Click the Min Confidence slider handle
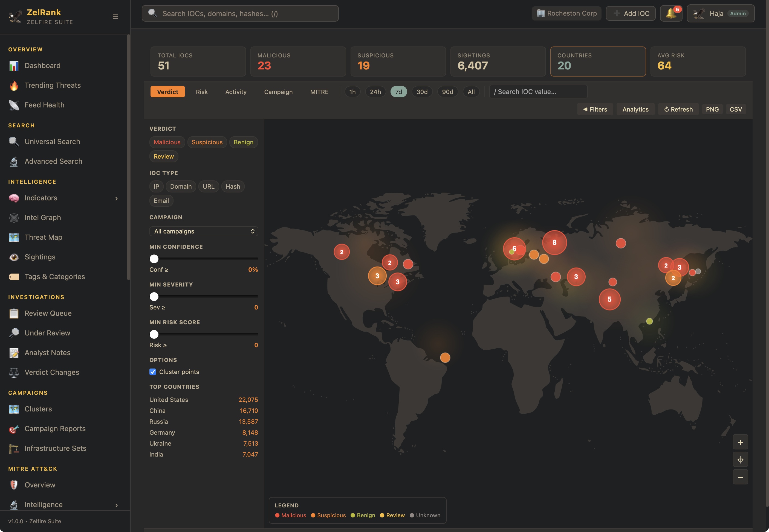This screenshot has width=769, height=532. point(154,259)
